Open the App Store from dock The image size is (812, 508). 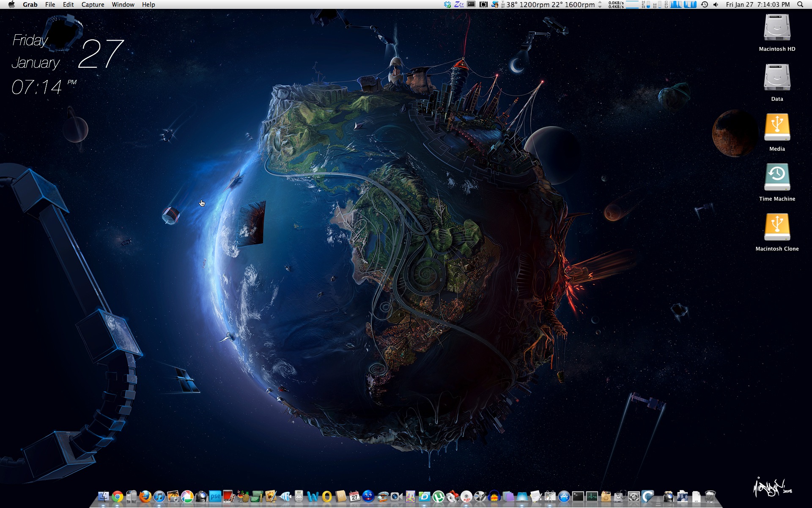(x=564, y=496)
